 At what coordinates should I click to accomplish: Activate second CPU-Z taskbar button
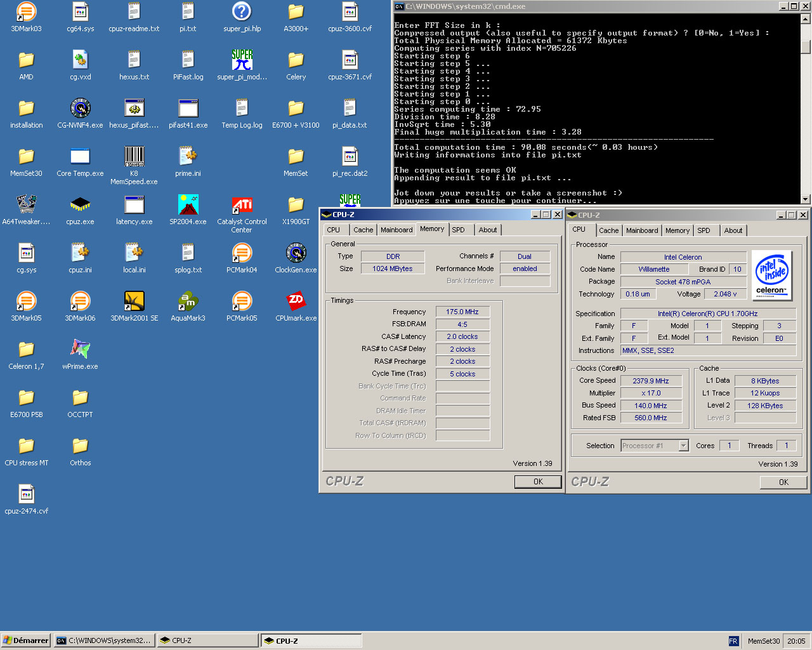[311, 640]
